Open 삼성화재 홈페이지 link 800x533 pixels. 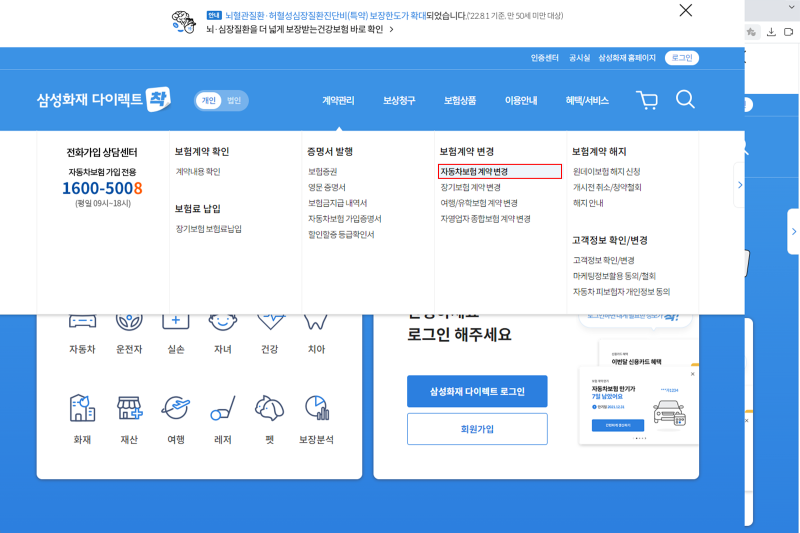(x=627, y=58)
